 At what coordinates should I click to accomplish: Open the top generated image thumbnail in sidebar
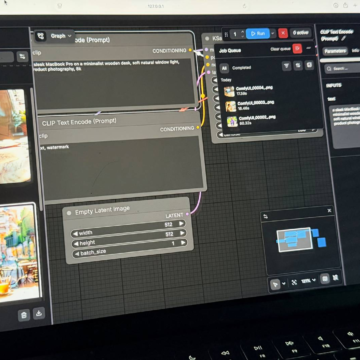click(x=14, y=136)
